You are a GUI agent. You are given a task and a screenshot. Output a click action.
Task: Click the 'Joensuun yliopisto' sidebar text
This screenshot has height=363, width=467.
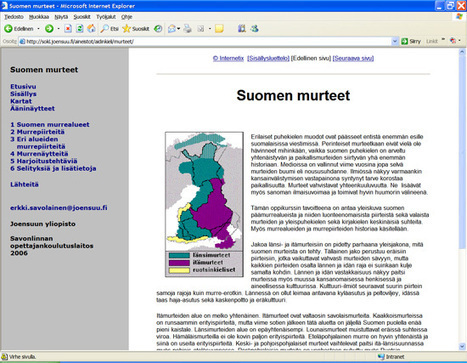(x=43, y=224)
